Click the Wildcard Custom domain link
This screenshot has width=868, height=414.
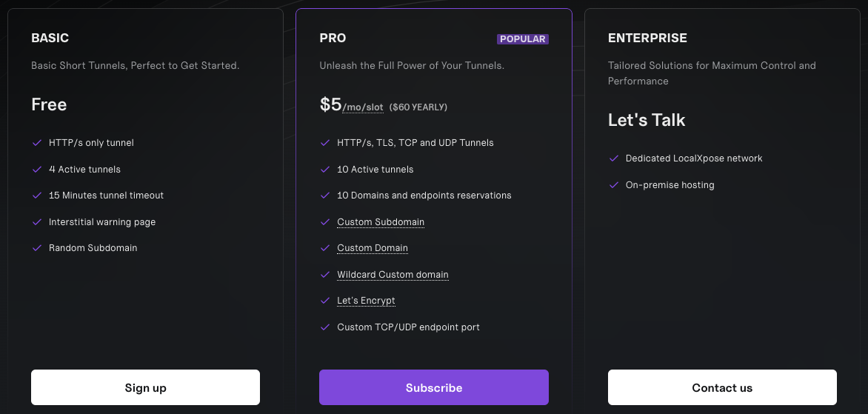pos(393,275)
